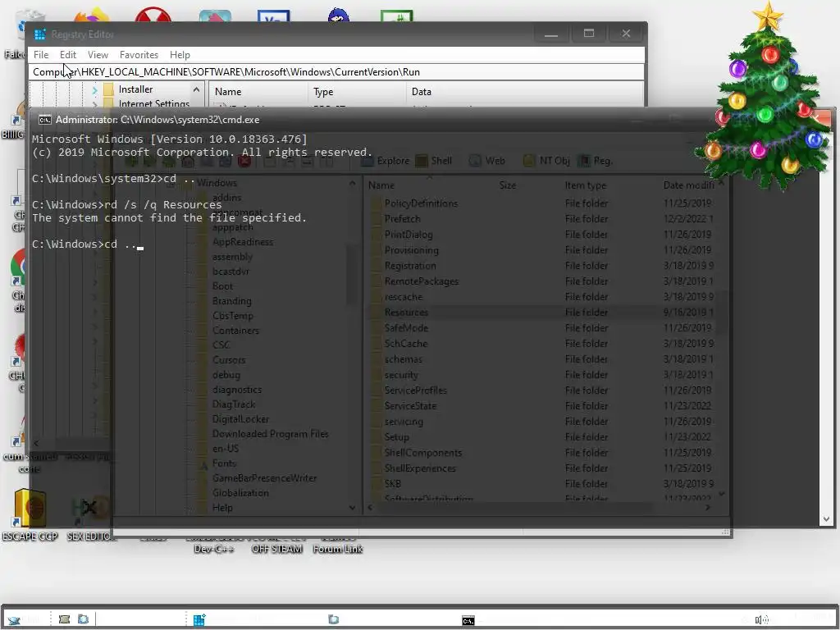Select the GameBarPresenceWriter tree folder
840x630 pixels.
pyautogui.click(x=264, y=478)
